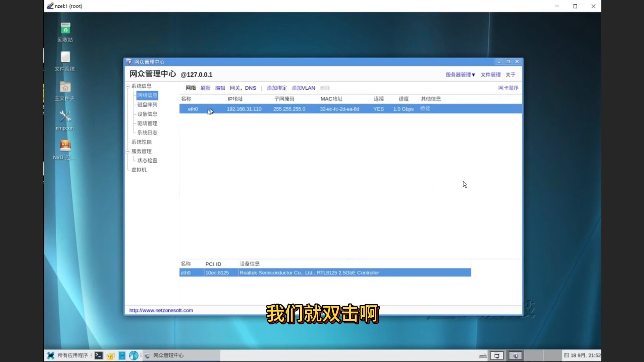Open the 所有应用程序 applications menu
The height and width of the screenshot is (362, 644).
tap(72, 355)
